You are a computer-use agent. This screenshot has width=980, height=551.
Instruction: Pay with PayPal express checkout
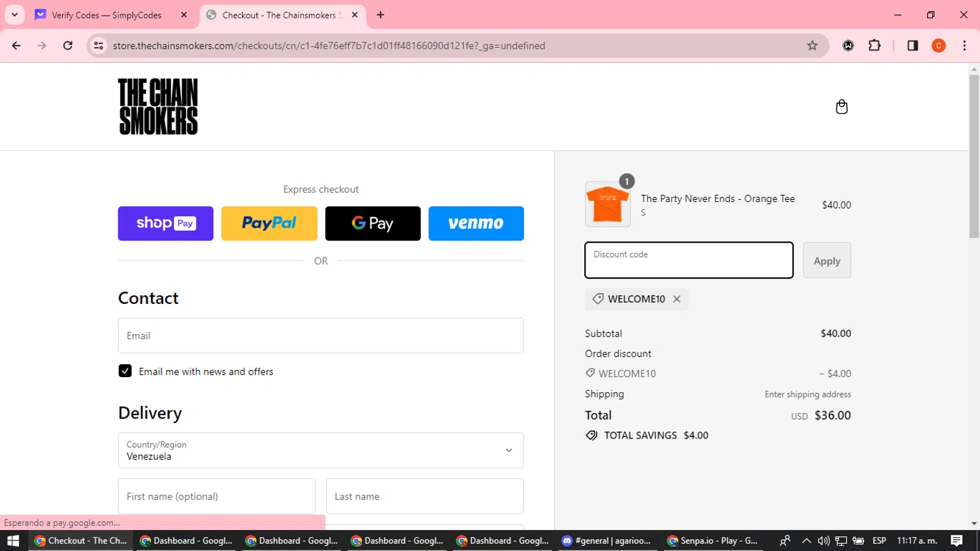tap(269, 224)
